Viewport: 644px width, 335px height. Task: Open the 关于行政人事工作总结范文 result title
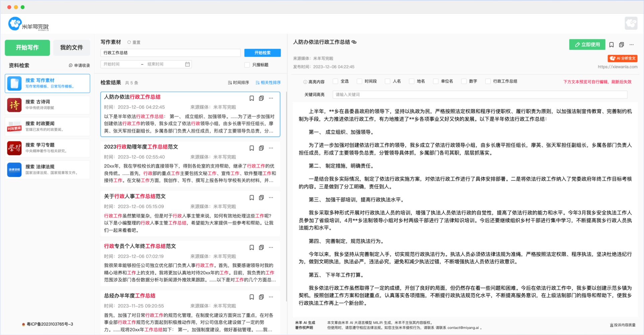click(135, 196)
